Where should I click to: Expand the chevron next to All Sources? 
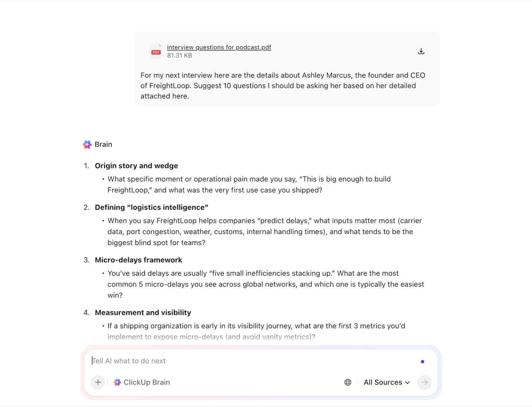coord(408,382)
